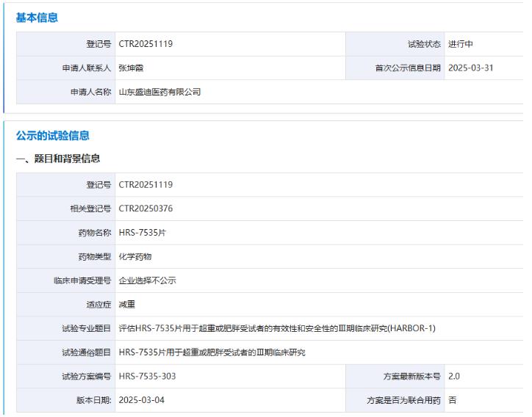Select protocol number HRS-7535-303
The image size is (532, 417).
click(147, 377)
